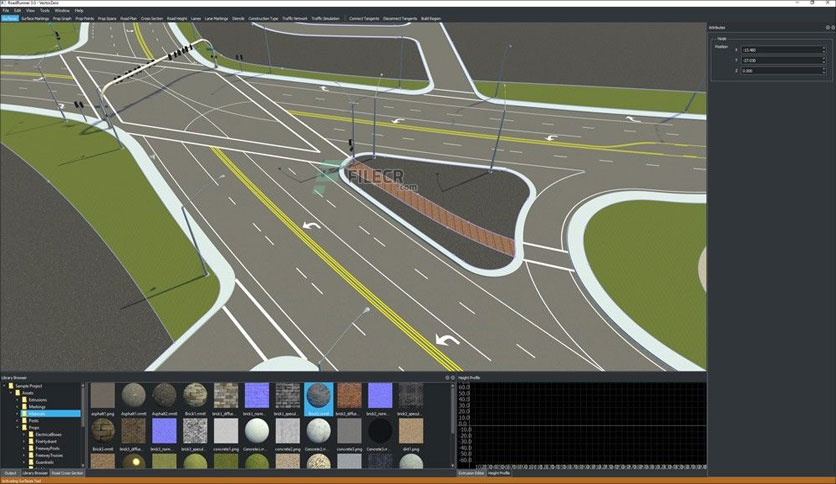Activate the Surface Markings tool

[x=35, y=18]
